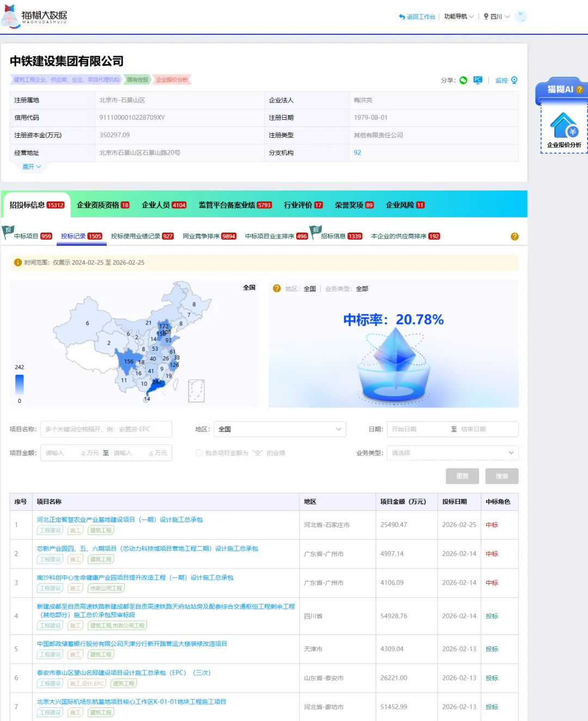Switch to the 招投标信息 tab

(36, 205)
